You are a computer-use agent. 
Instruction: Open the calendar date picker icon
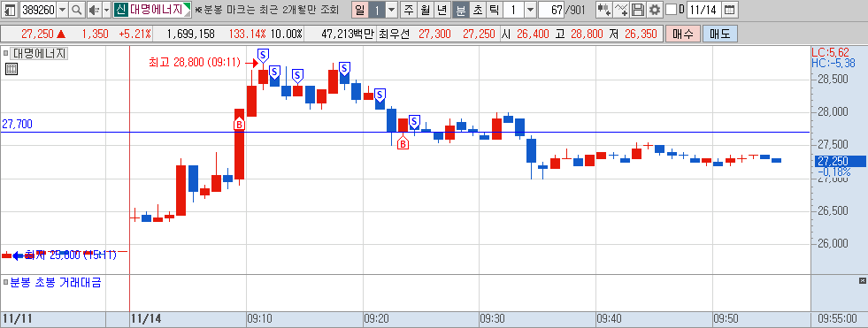[x=730, y=10]
